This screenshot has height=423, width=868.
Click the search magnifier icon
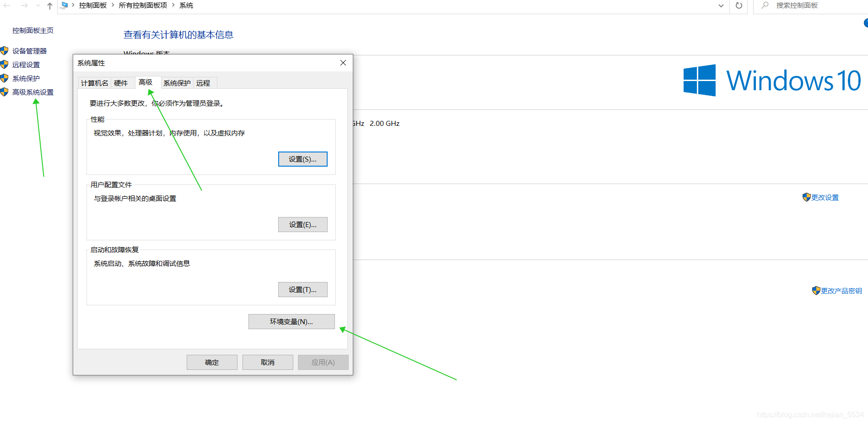(765, 5)
